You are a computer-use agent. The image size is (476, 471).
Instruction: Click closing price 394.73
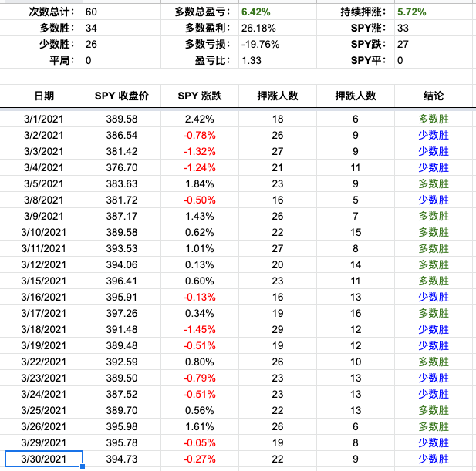coord(122,459)
